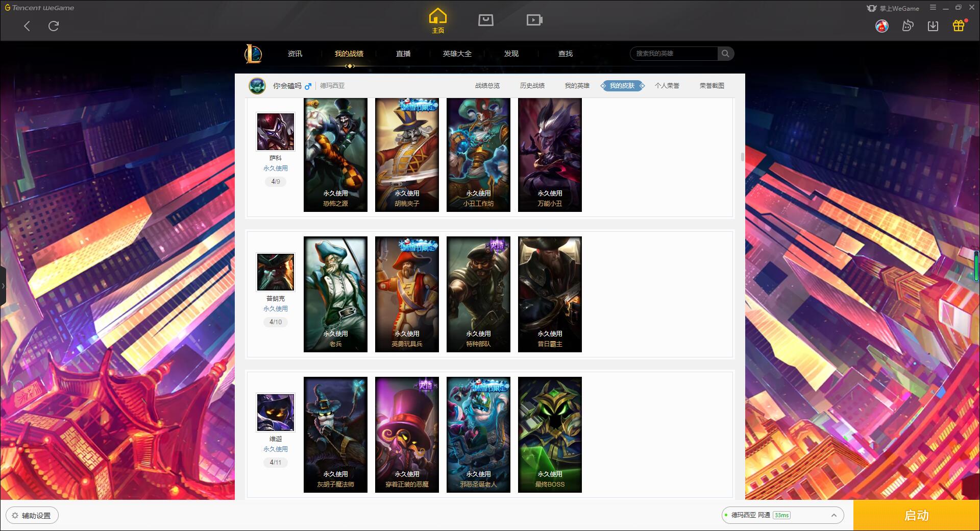Click the League of Legends logo

point(253,54)
